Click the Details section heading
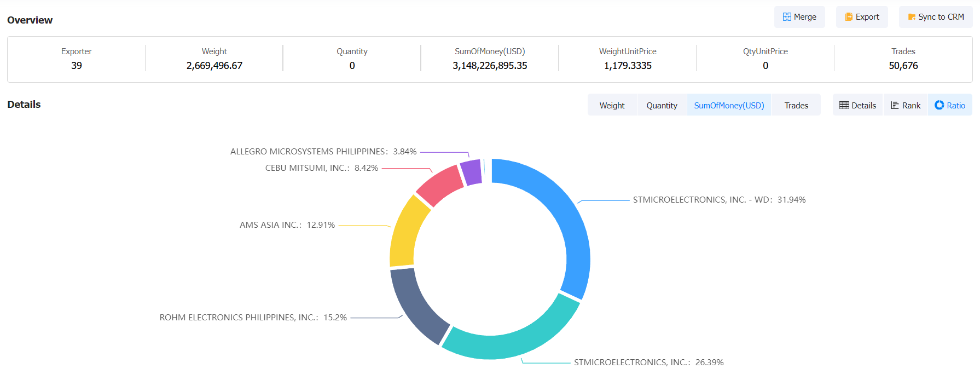This screenshot has width=980, height=374. point(24,105)
